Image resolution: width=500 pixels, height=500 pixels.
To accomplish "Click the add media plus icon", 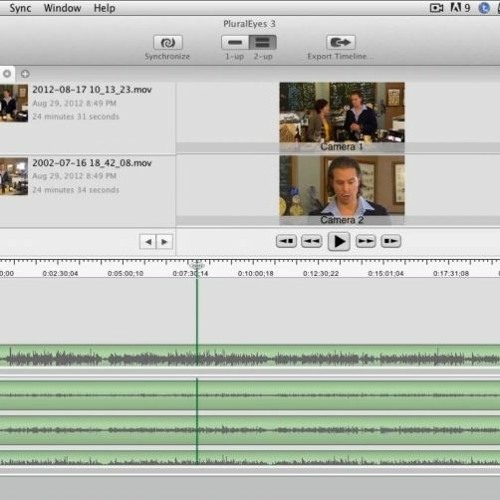I will pyautogui.click(x=25, y=74).
